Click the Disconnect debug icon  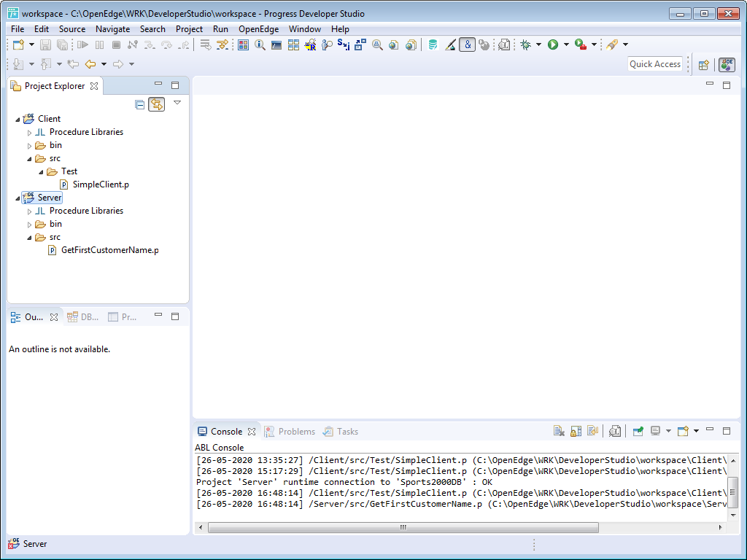tap(133, 44)
